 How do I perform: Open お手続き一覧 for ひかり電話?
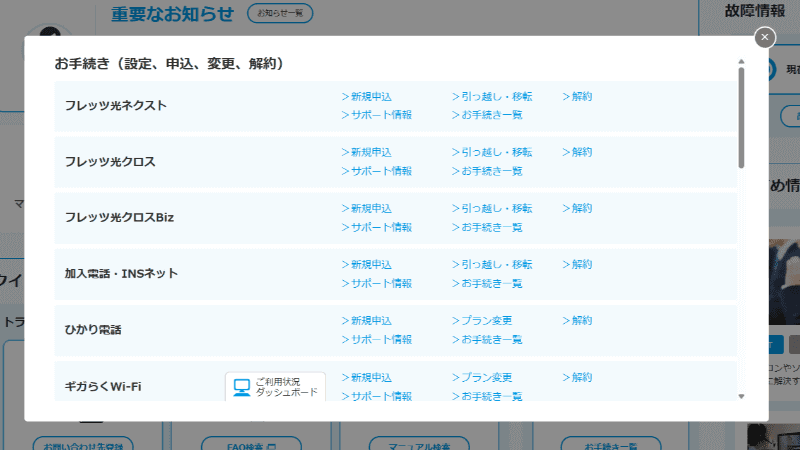(487, 339)
